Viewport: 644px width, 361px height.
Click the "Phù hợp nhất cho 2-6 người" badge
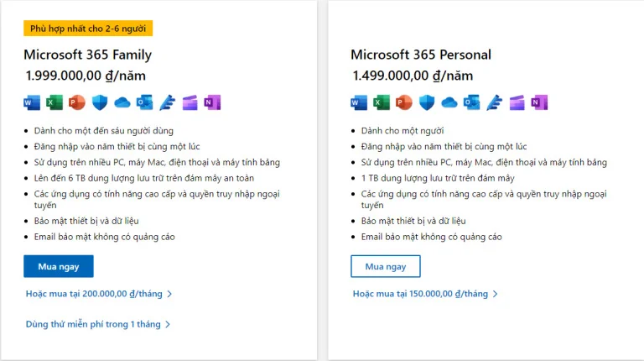click(x=88, y=29)
